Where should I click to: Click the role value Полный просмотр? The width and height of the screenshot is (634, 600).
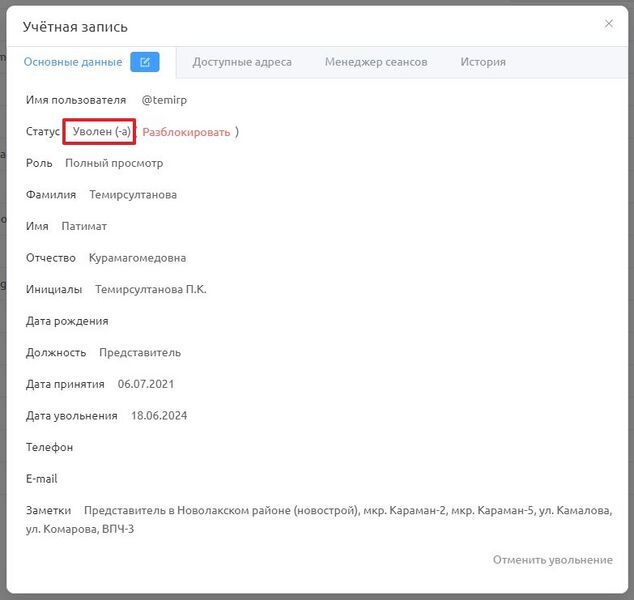pos(114,163)
